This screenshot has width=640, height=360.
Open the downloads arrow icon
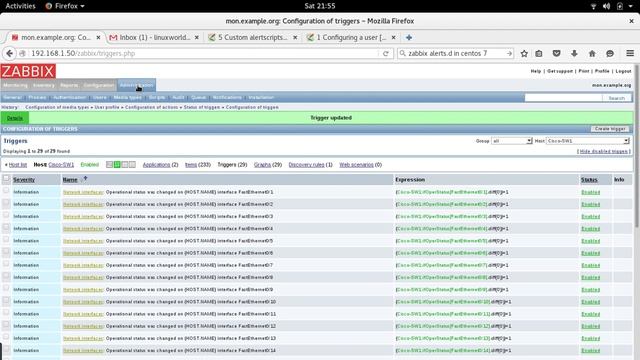574,53
